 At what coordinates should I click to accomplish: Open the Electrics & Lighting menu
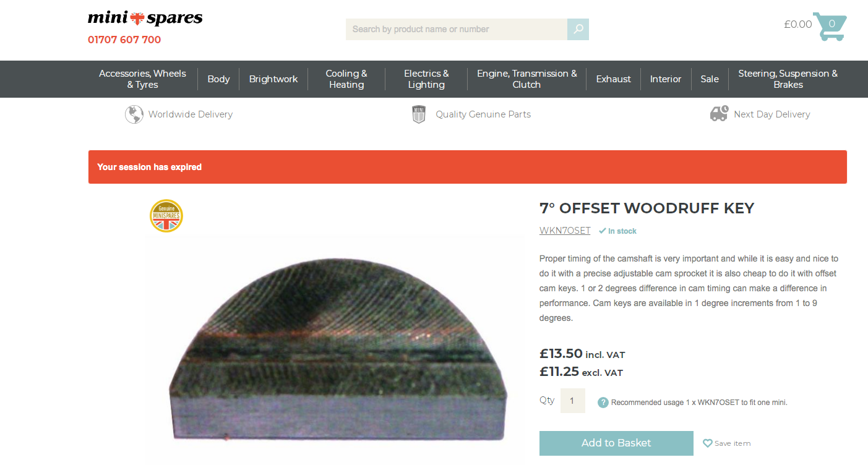[x=426, y=79]
